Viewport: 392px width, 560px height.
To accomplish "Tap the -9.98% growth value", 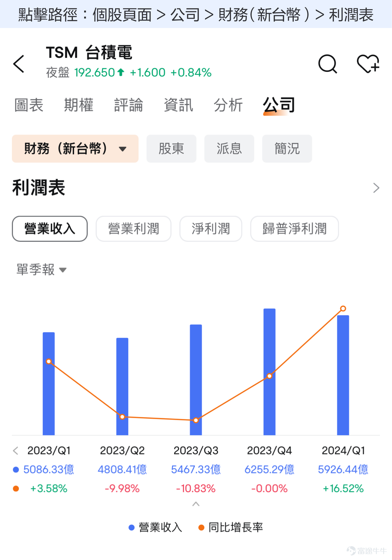I will pyautogui.click(x=122, y=488).
